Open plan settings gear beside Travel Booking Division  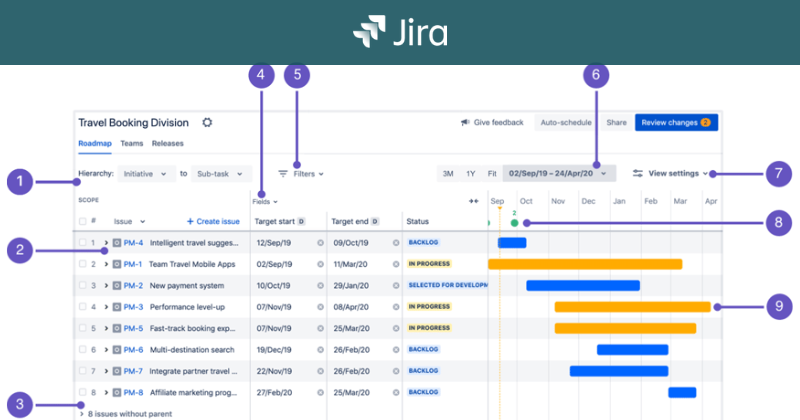coord(207,122)
